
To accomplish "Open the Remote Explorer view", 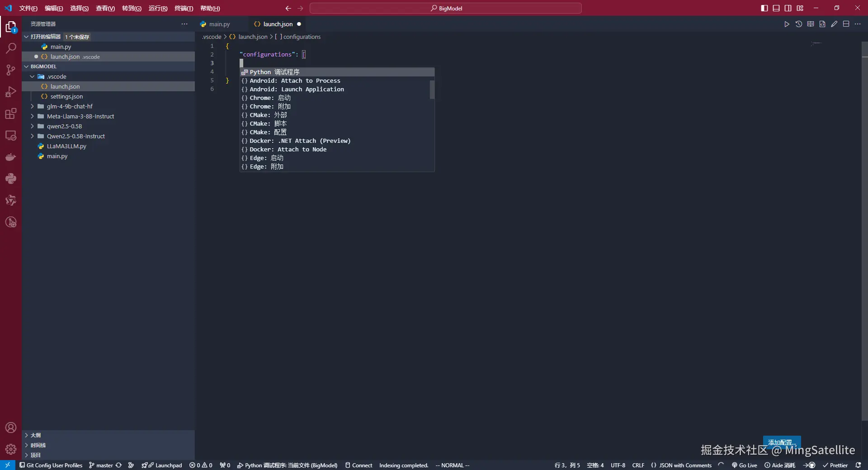I will point(11,136).
